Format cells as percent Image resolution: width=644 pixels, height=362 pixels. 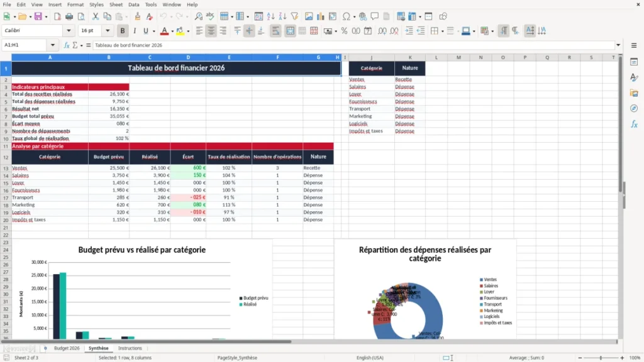[344, 31]
